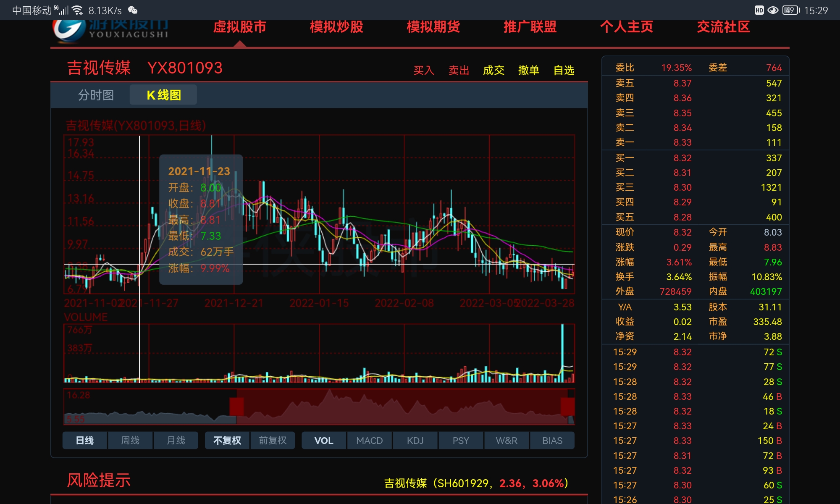
Task: Click right handle of range slider
Action: coord(567,407)
